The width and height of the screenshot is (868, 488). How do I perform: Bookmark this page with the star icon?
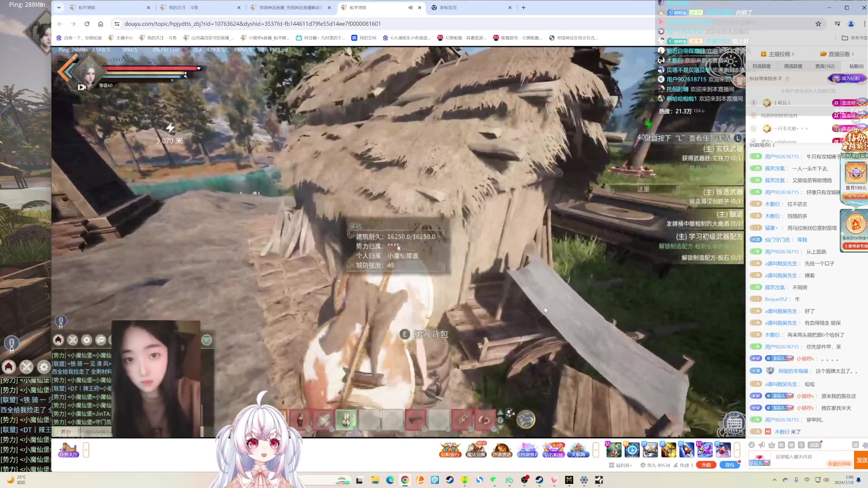(x=818, y=24)
